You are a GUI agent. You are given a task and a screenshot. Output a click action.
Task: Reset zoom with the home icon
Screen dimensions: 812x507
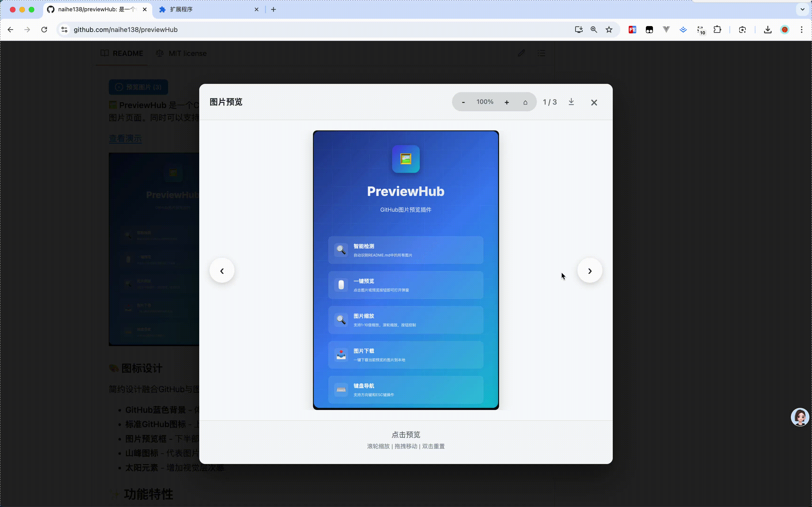point(525,102)
